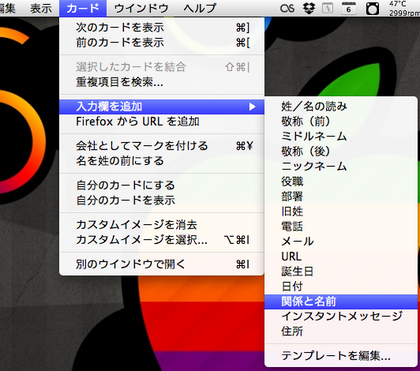Click the bear face menu bar icon
420x371 pixels.
pyautogui.click(x=372, y=8)
